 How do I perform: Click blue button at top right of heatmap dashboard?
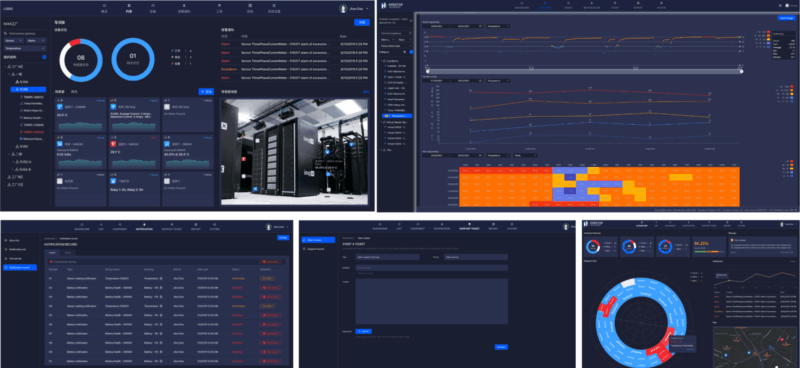(786, 18)
